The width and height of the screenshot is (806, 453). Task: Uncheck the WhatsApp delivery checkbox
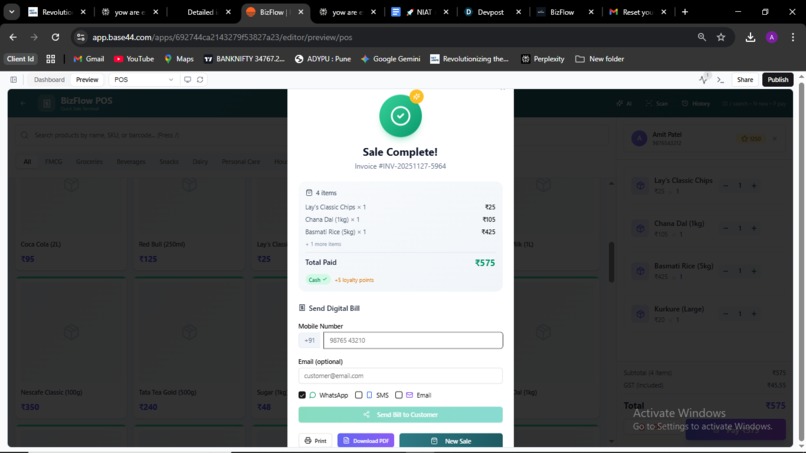[x=302, y=395]
